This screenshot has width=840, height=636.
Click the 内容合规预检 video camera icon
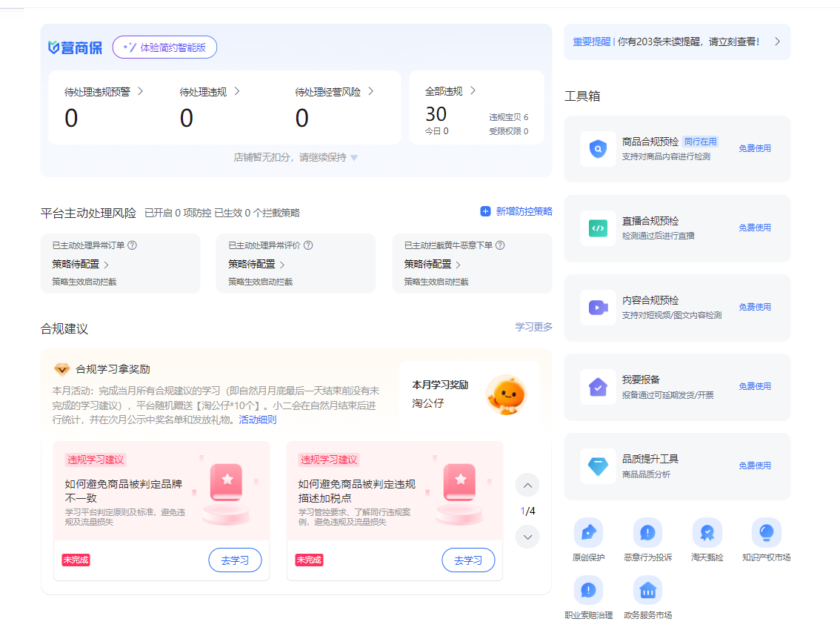[598, 308]
